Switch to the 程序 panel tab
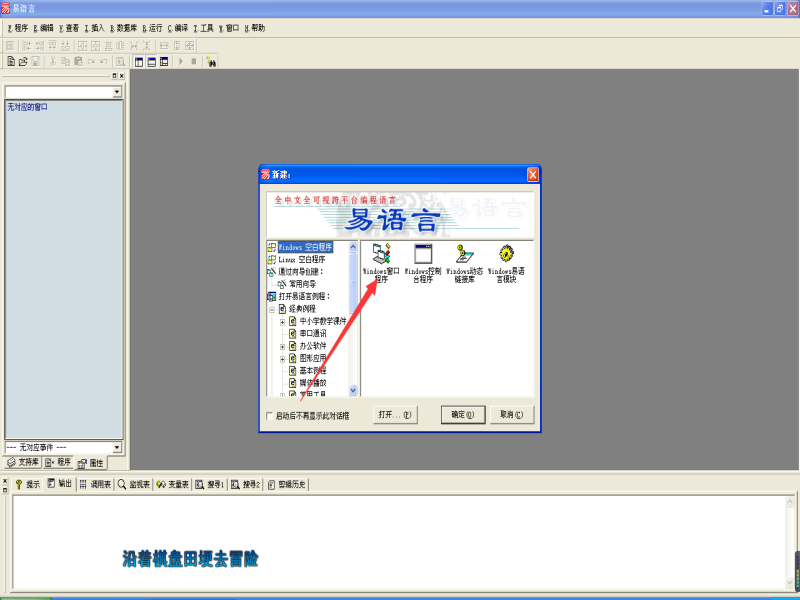 [58, 462]
